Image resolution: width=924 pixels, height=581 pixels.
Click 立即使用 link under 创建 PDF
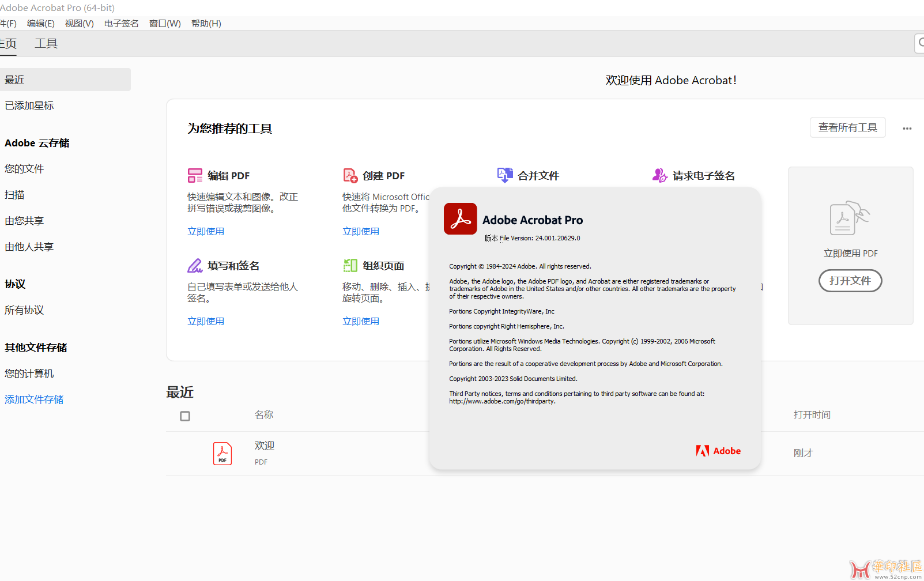[361, 231]
